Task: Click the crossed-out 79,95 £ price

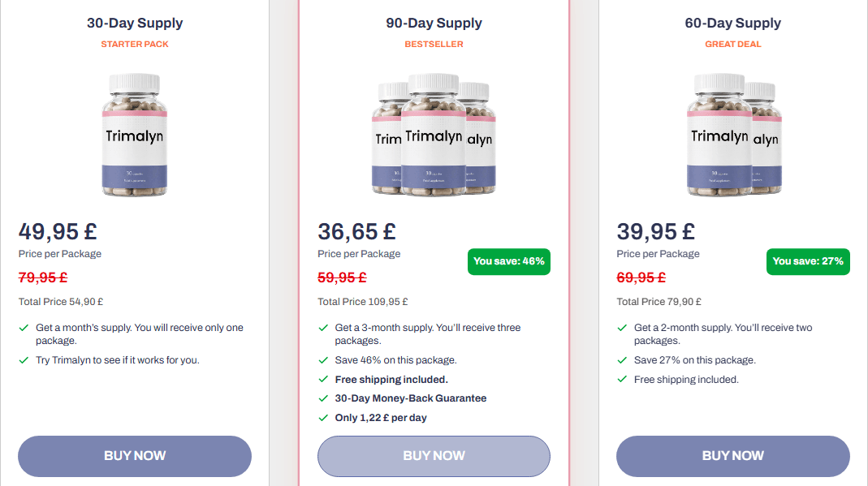Action: point(43,277)
